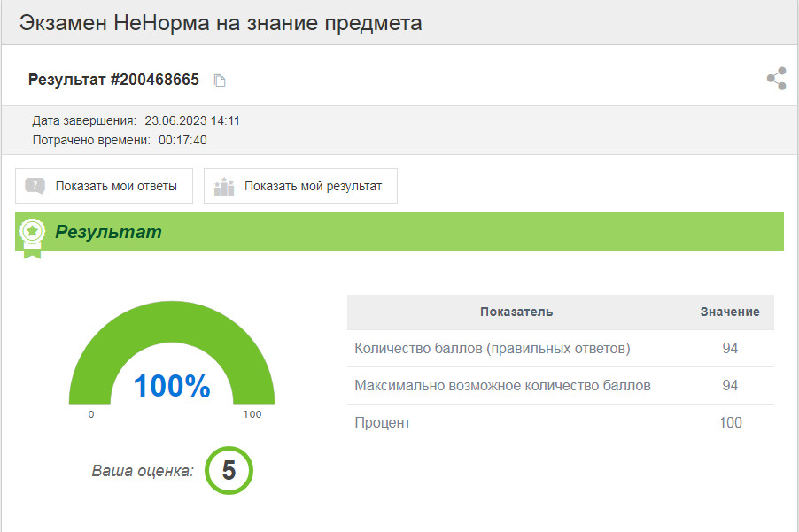
Task: Select the "Количество баллов (правильных ответов)" row
Action: [492, 349]
